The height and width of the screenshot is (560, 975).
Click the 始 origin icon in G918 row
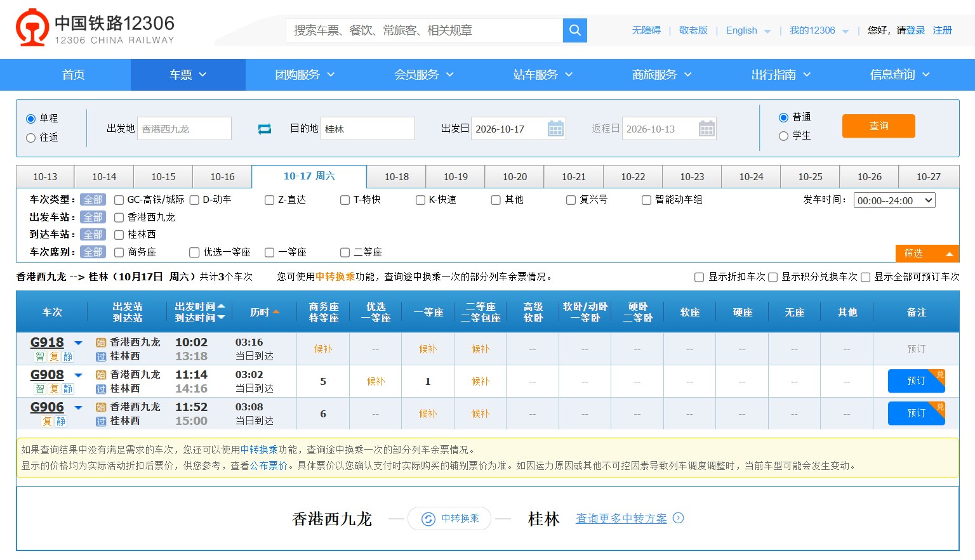point(101,342)
